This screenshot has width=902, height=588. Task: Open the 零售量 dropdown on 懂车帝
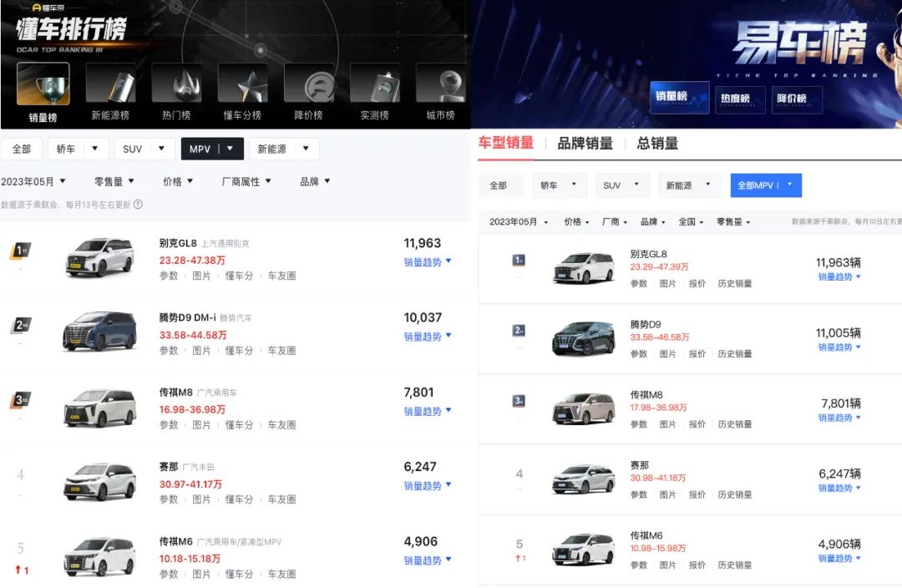pos(114,182)
